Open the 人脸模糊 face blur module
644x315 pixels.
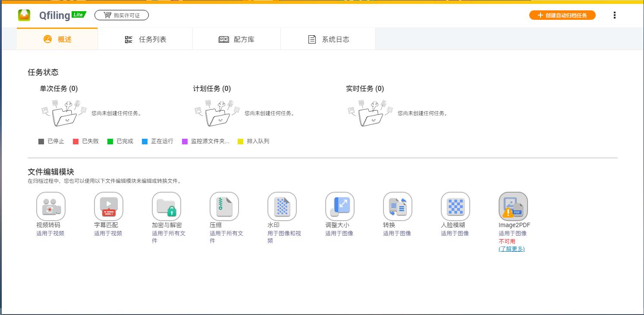(x=455, y=206)
